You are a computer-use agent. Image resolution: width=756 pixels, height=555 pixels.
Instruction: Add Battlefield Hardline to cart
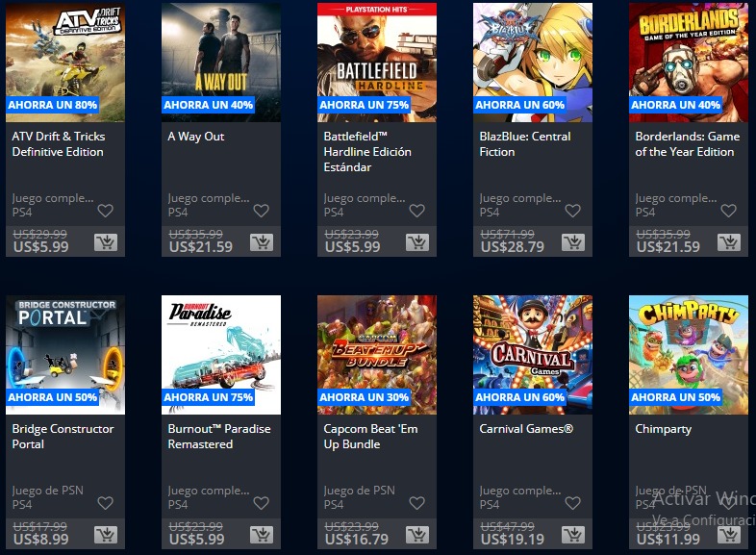coord(417,242)
